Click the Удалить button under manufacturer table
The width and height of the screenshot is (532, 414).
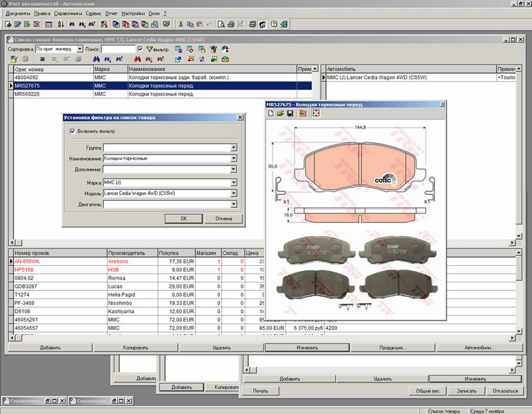tap(221, 348)
